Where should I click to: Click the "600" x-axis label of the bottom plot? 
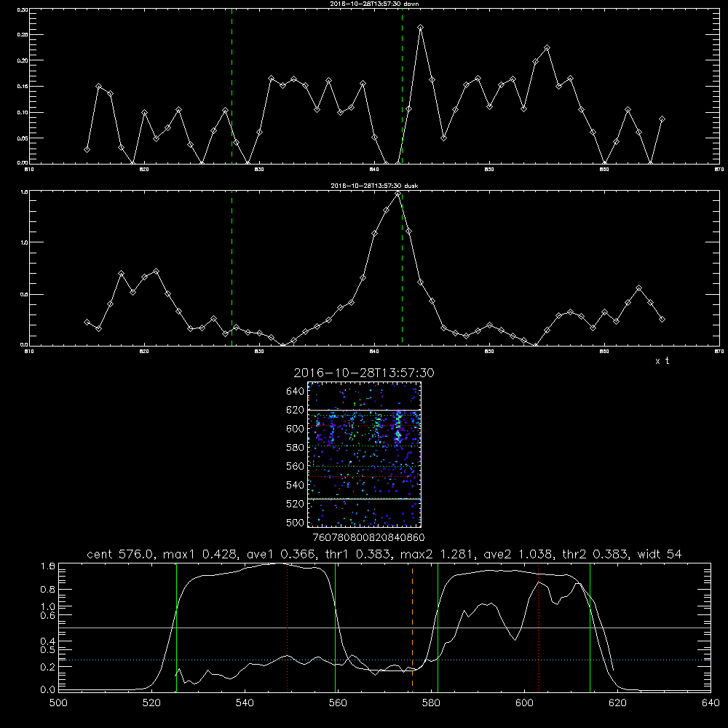(x=524, y=703)
